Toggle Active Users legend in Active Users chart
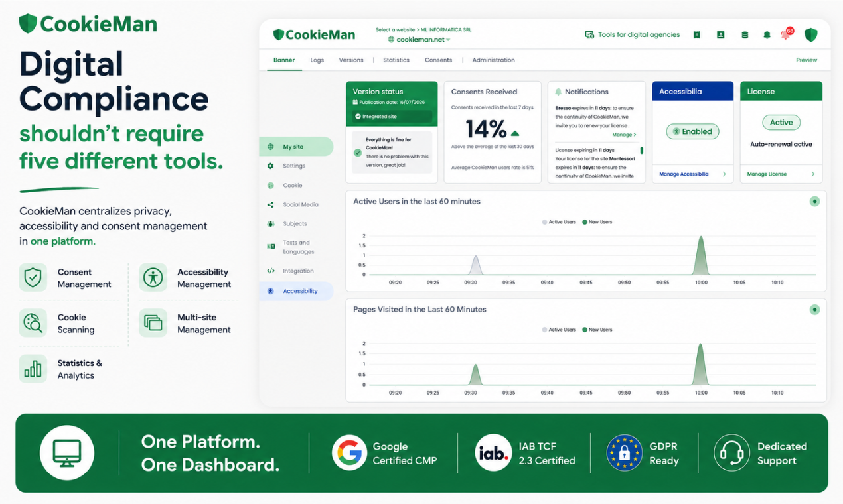This screenshot has width=843, height=504. [559, 222]
